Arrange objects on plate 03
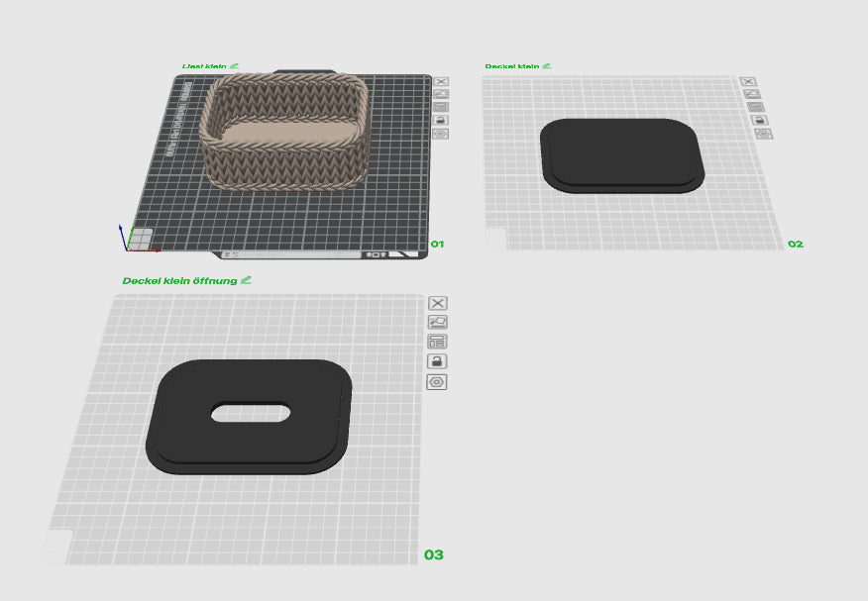This screenshot has height=601, width=868. (437, 342)
